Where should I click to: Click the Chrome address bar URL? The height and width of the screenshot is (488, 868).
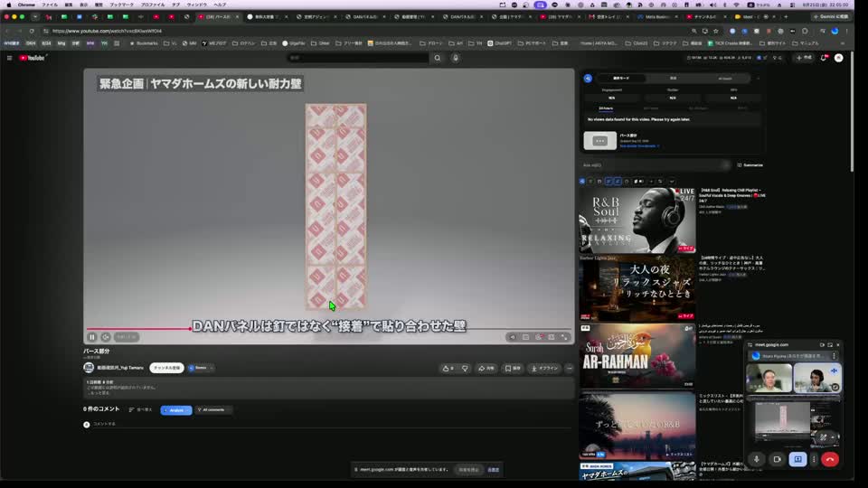107,31
